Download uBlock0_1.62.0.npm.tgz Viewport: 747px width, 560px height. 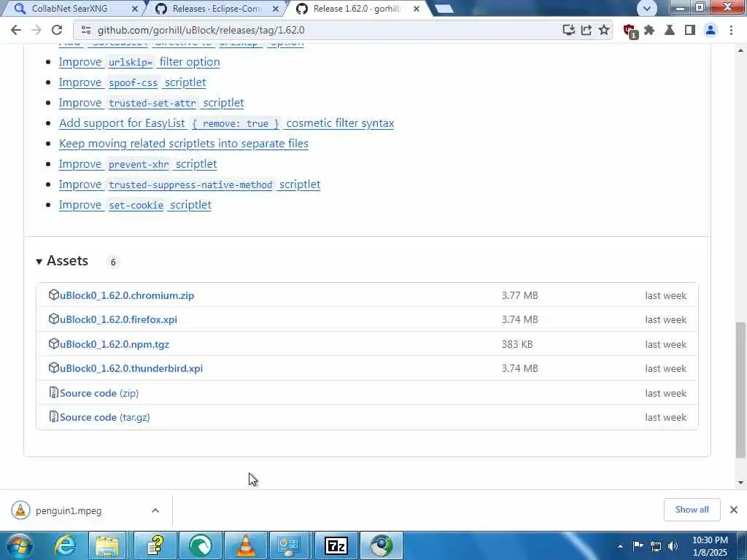(x=115, y=344)
